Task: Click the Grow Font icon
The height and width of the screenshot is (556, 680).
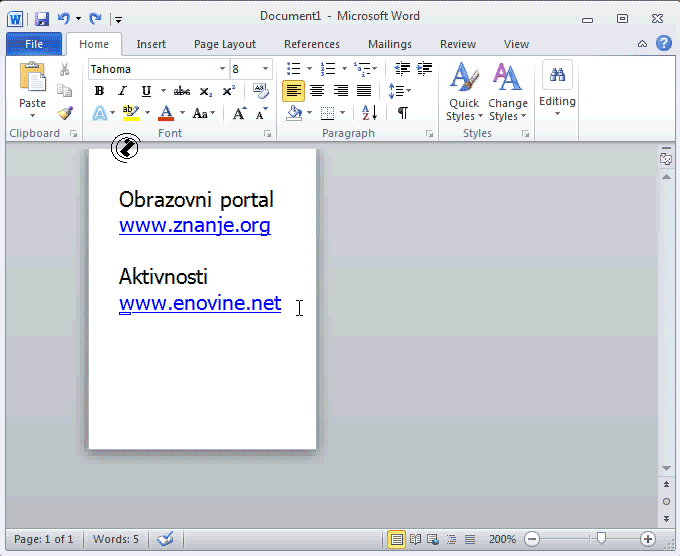Action: (239, 113)
